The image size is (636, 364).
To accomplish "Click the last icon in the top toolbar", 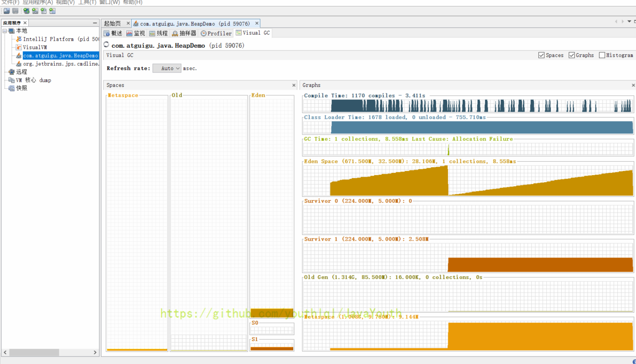I will coord(52,11).
